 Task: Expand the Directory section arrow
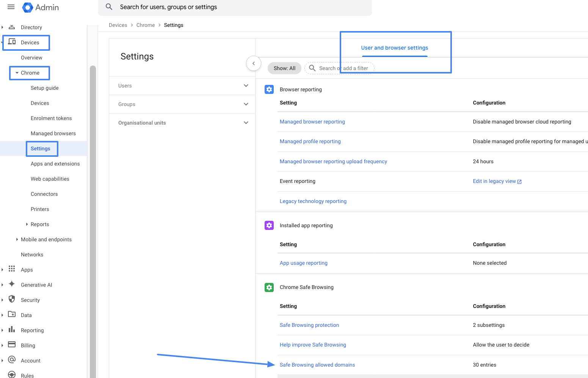pos(3,27)
